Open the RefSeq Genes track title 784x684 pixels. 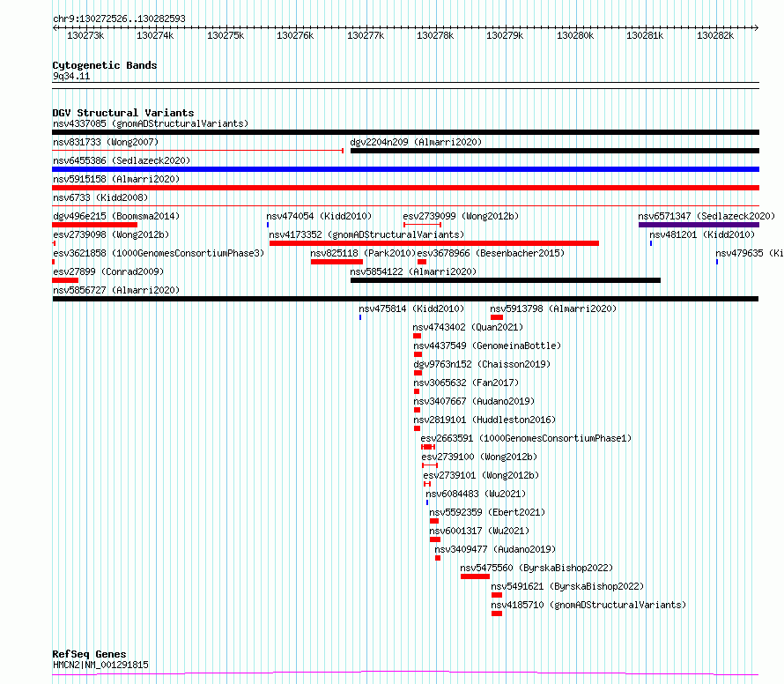coord(90,654)
